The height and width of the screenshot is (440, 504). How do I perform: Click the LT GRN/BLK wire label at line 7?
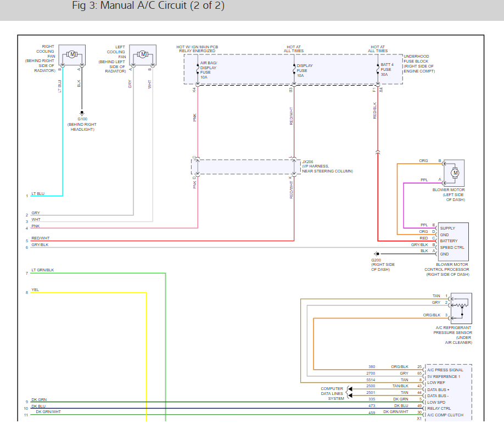point(43,270)
